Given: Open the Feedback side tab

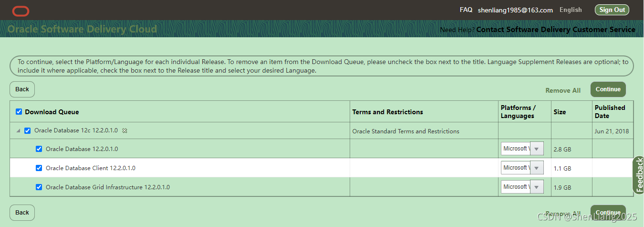Looking at the screenshot, I should [639, 175].
